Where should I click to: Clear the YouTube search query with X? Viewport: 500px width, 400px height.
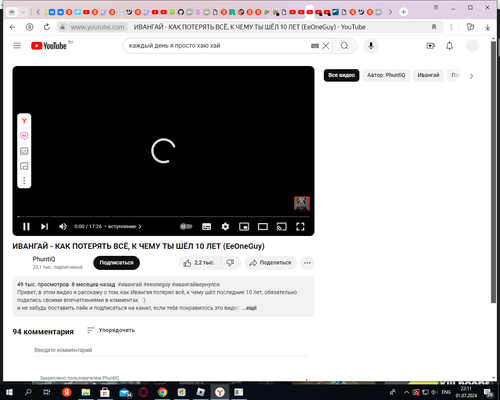click(326, 46)
